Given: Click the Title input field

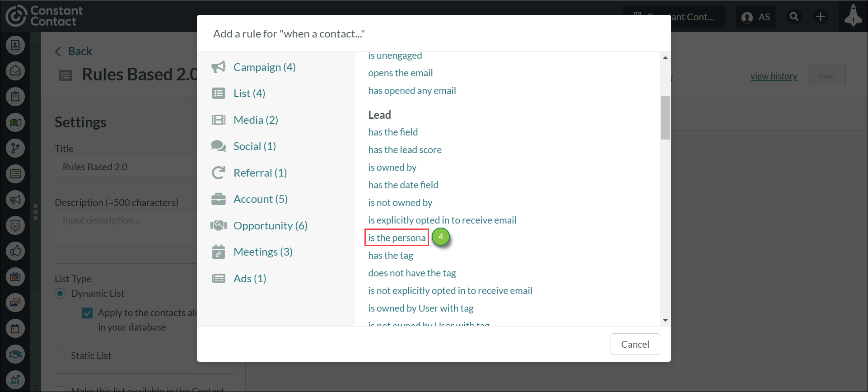Looking at the screenshot, I should click(x=126, y=167).
